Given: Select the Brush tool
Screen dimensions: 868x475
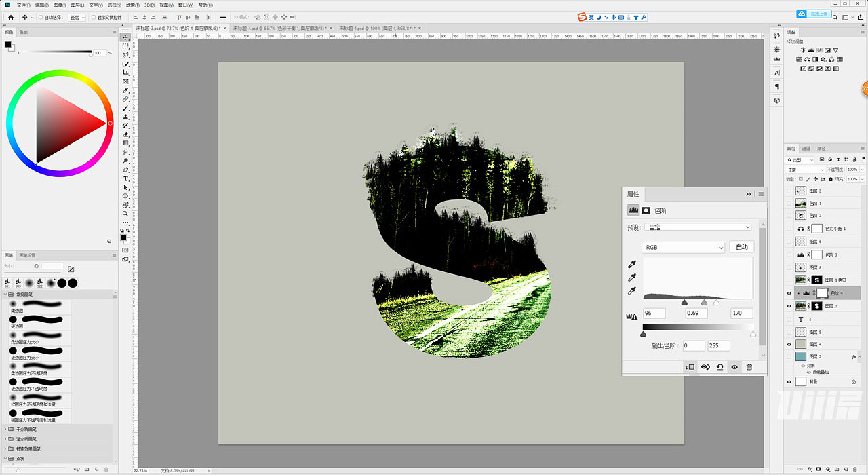Looking at the screenshot, I should click(125, 109).
